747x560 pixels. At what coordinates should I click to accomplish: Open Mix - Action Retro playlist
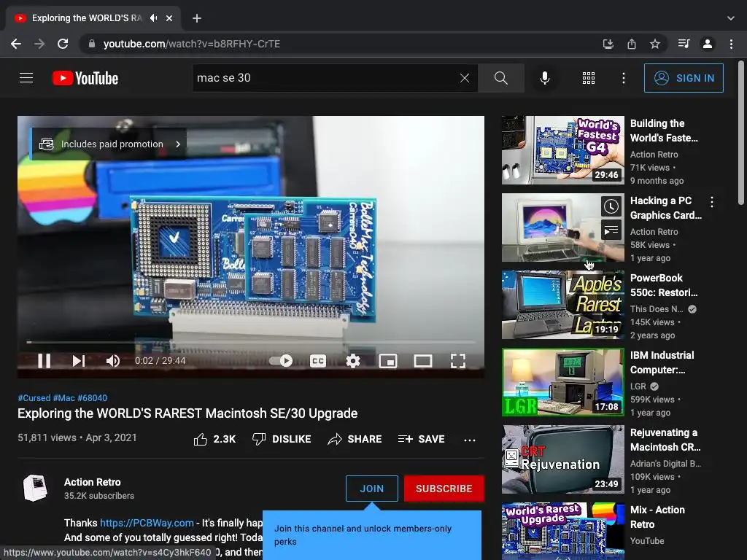coord(657,517)
